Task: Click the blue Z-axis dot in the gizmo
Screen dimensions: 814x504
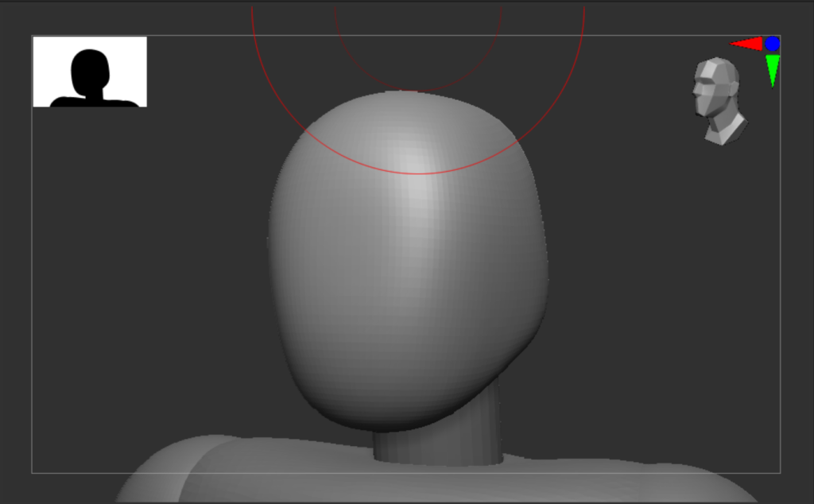Action: (x=772, y=44)
